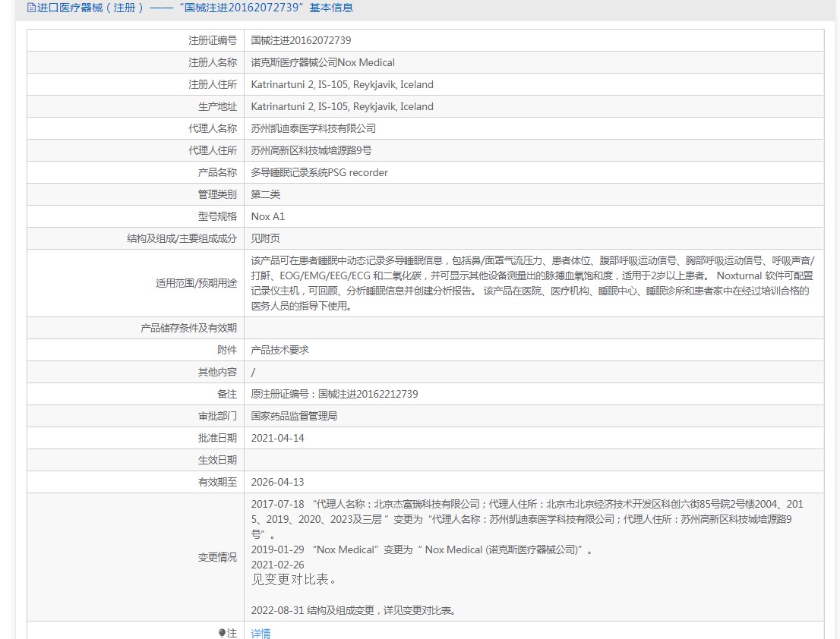840x639 pixels.
Task: Click product name 多导睡眠记录系统PSG recorder
Action: 319,172
